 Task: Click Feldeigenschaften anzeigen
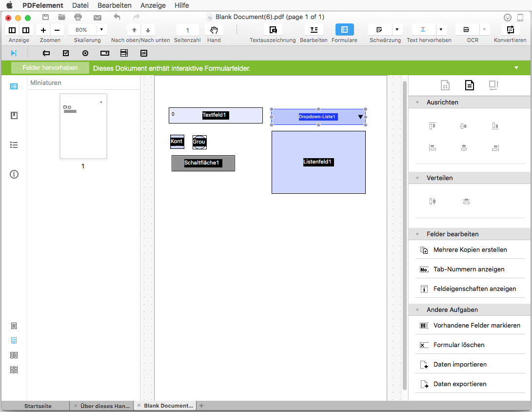[x=470, y=289]
